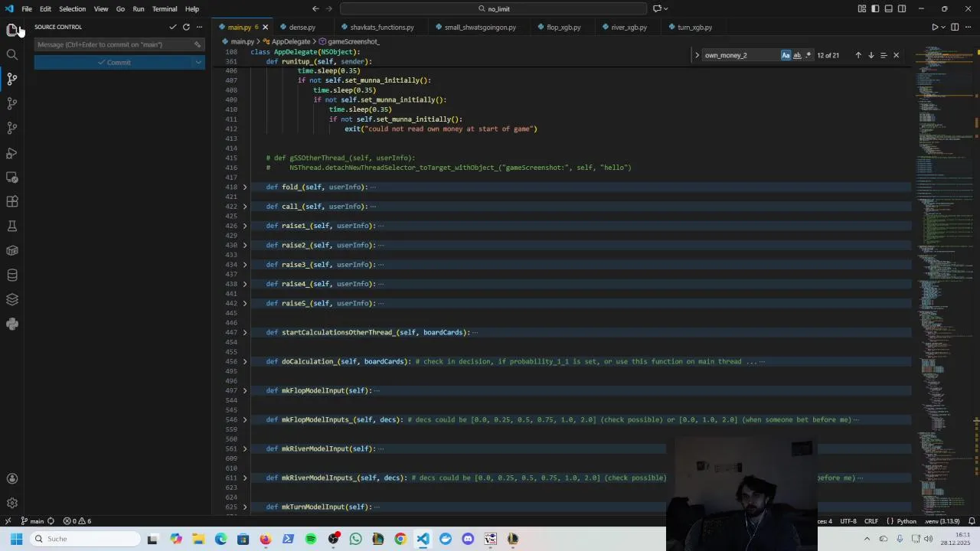980x551 pixels.
Task: Navigate back with the arrow
Action: pos(315,8)
